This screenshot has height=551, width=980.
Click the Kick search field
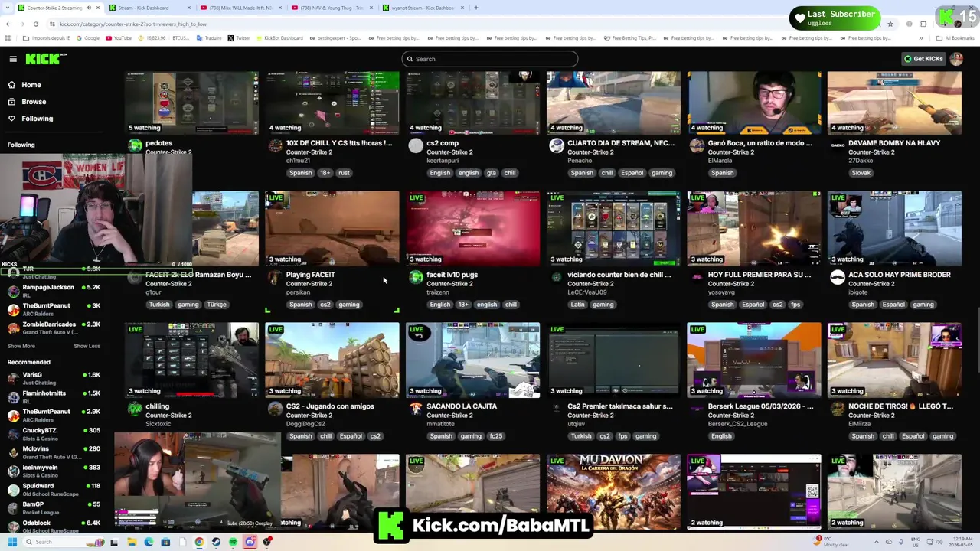pyautogui.click(x=490, y=59)
